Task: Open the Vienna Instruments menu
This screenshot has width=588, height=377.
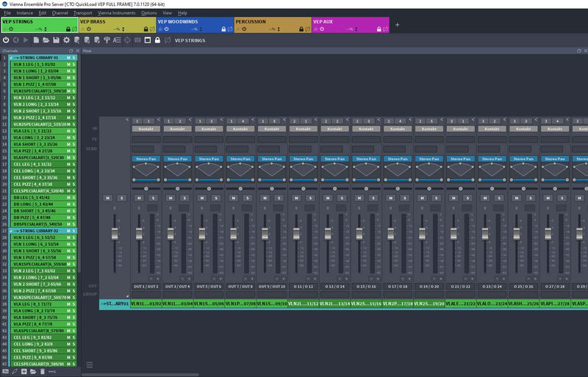Action: point(116,13)
